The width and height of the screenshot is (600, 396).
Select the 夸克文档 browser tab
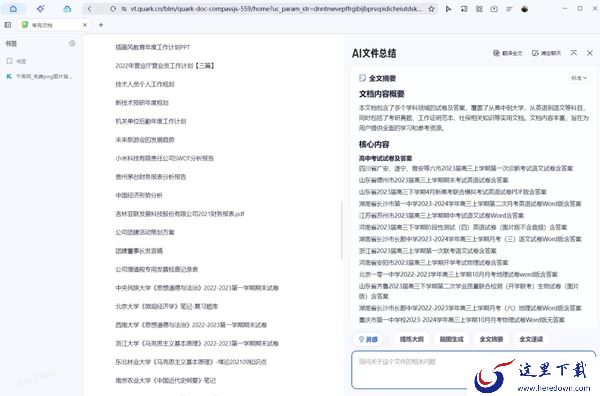(54, 25)
